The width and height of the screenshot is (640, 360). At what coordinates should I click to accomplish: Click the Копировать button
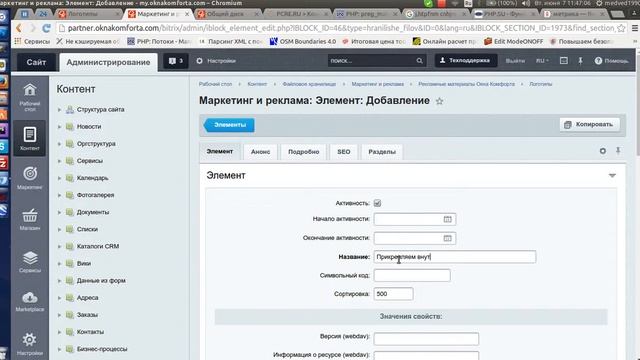click(x=589, y=124)
